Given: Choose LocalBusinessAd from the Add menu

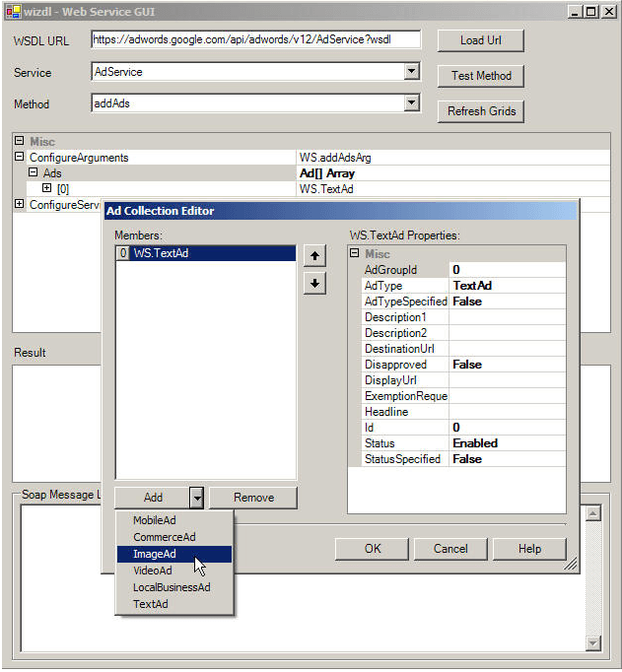Looking at the screenshot, I should (174, 587).
